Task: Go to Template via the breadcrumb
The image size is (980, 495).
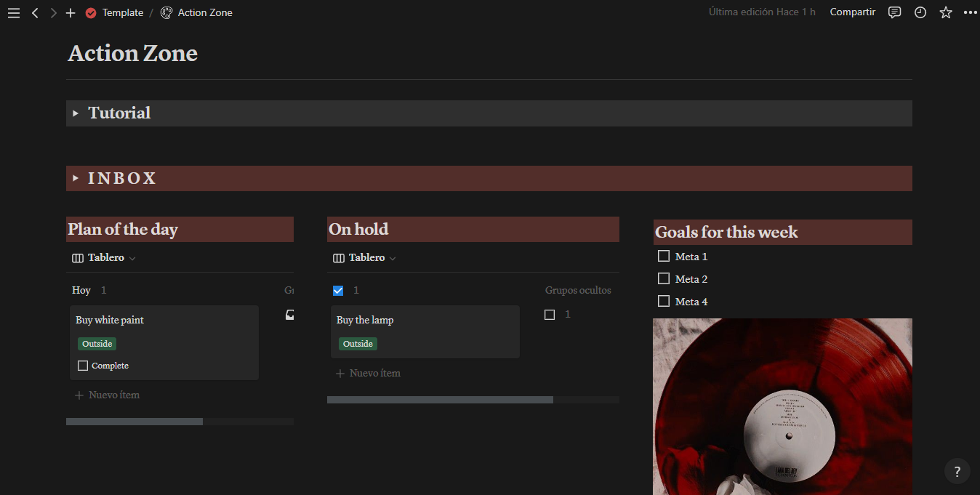Action: pos(122,12)
